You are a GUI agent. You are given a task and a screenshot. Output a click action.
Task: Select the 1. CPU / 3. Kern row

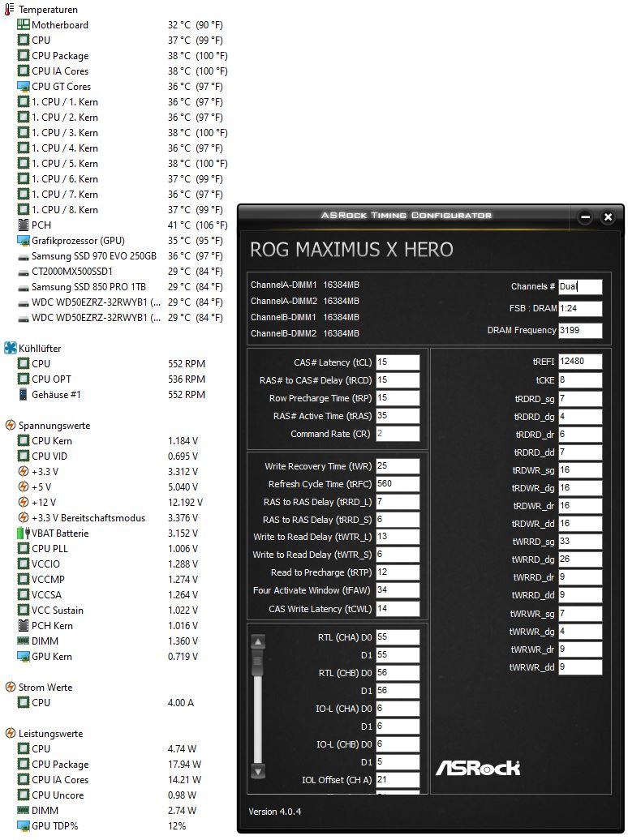click(123, 132)
